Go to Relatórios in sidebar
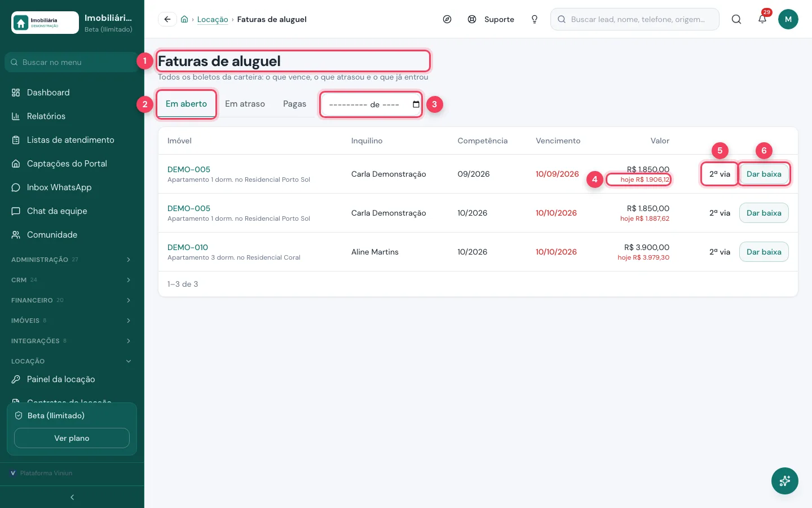 click(x=72, y=116)
